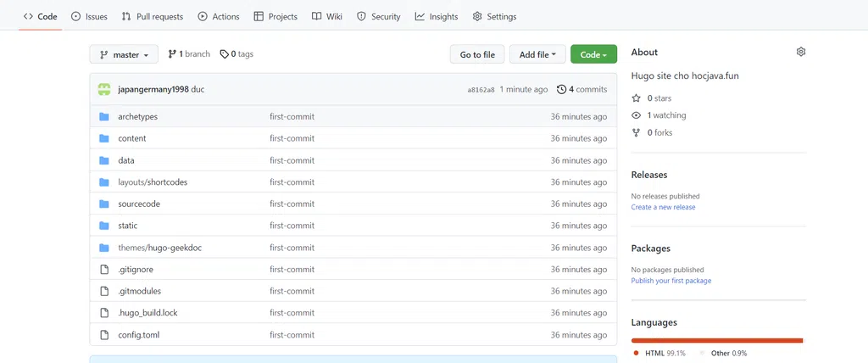Open the data folder

tap(126, 160)
